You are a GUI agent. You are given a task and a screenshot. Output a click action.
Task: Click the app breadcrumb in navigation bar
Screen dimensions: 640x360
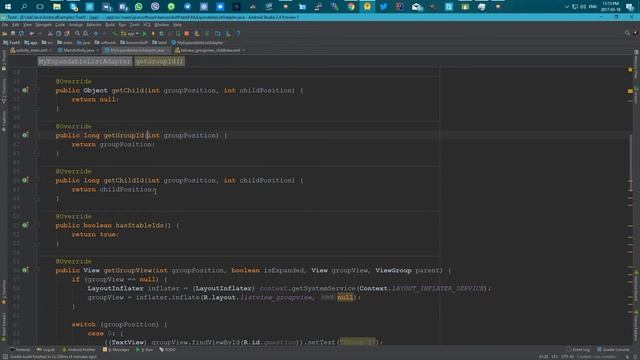31,42
